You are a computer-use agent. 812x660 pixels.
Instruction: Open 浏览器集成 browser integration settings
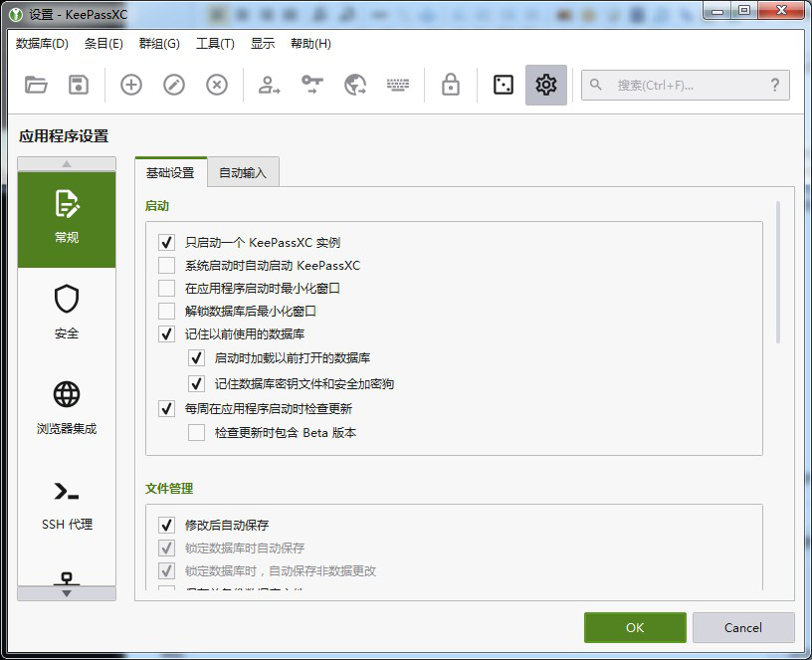coord(67,407)
